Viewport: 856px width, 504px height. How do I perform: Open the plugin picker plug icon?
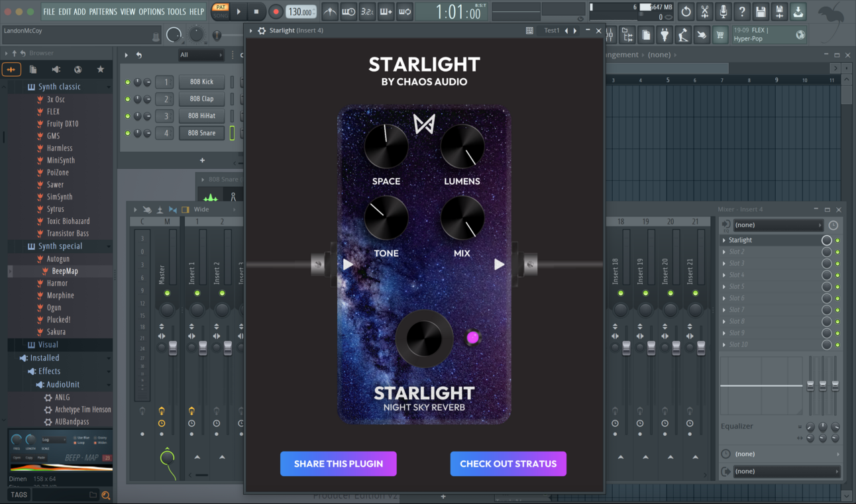[665, 35]
